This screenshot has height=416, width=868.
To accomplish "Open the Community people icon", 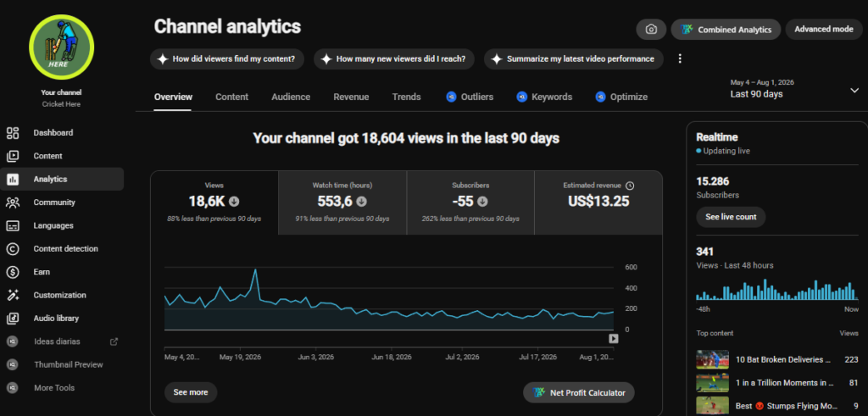I will 12,202.
